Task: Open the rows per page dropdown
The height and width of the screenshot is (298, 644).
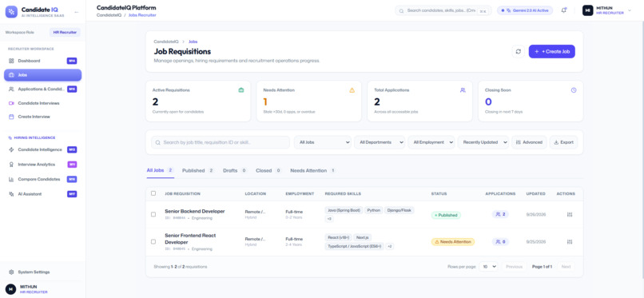Action: click(x=489, y=266)
